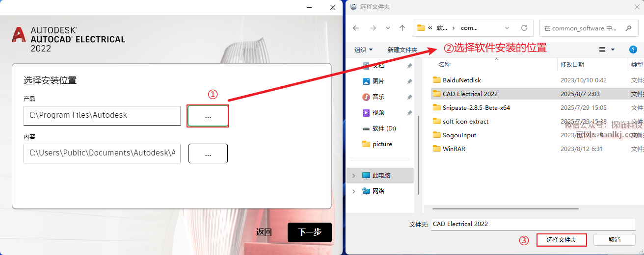The width and height of the screenshot is (644, 255).
Task: Go back with the 返回 link
Action: (264, 232)
